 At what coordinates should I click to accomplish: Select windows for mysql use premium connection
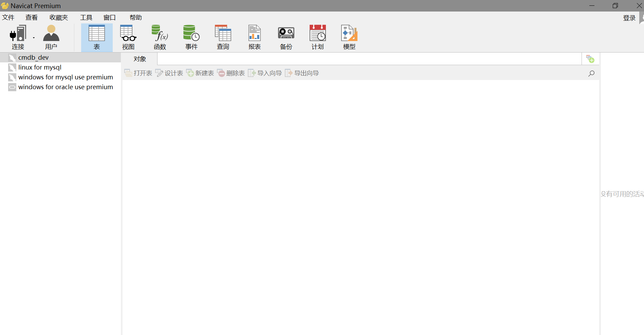60,77
